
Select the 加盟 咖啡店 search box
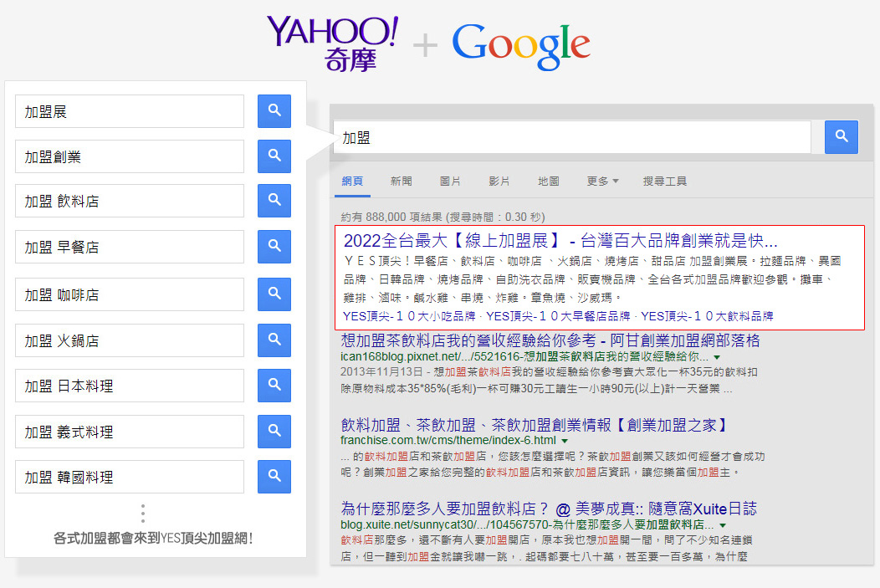click(x=130, y=294)
